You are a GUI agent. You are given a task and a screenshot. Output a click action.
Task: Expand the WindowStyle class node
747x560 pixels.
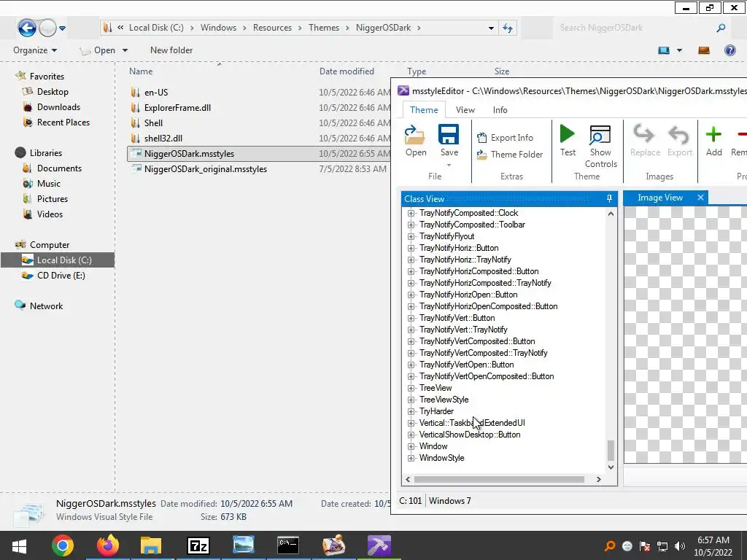411,458
